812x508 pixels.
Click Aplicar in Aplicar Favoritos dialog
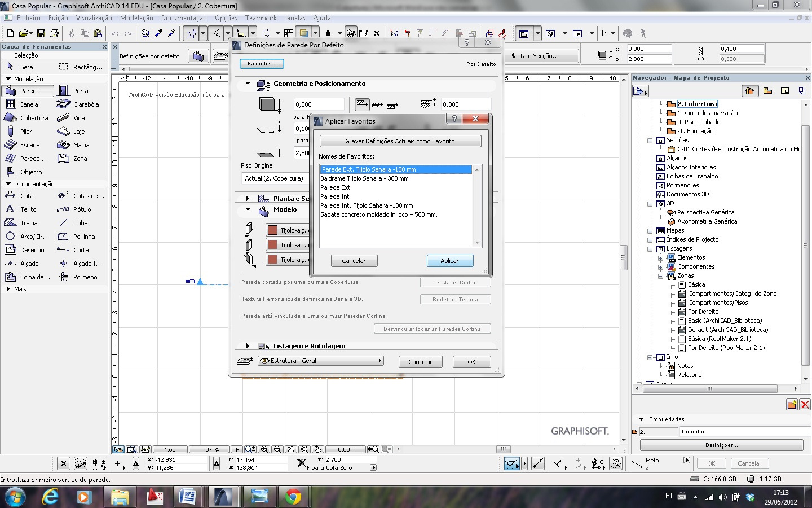point(449,261)
